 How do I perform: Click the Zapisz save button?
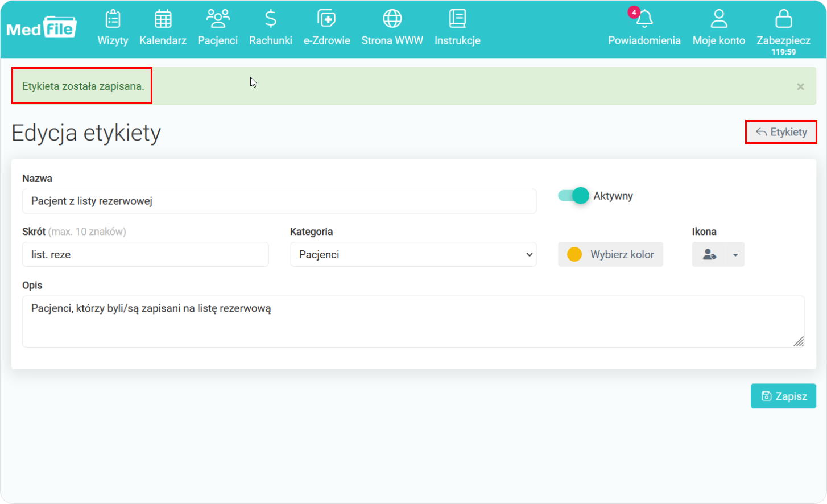[783, 396]
